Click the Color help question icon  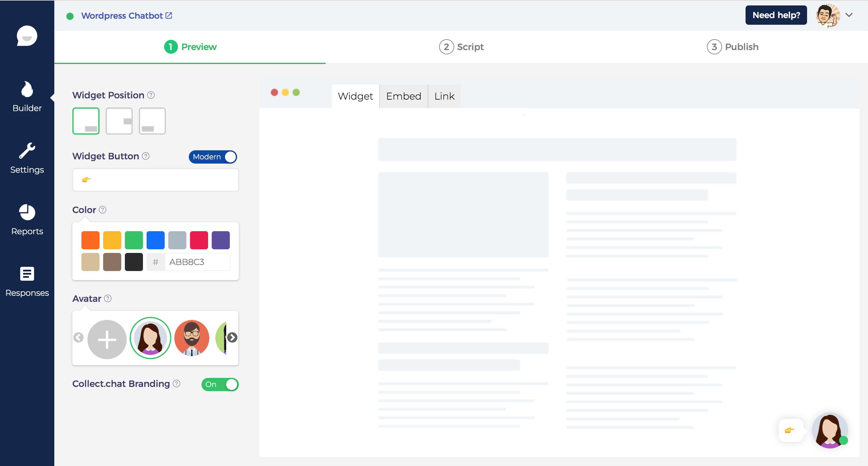(103, 210)
